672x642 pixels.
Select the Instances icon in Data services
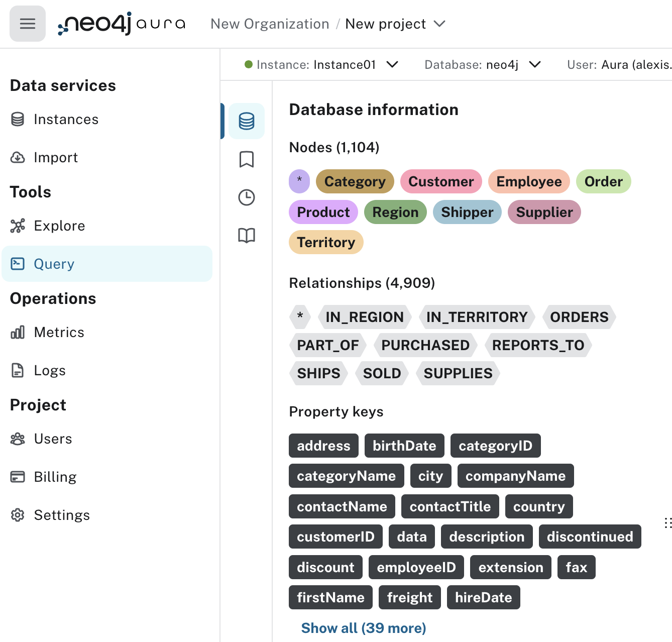(18, 119)
